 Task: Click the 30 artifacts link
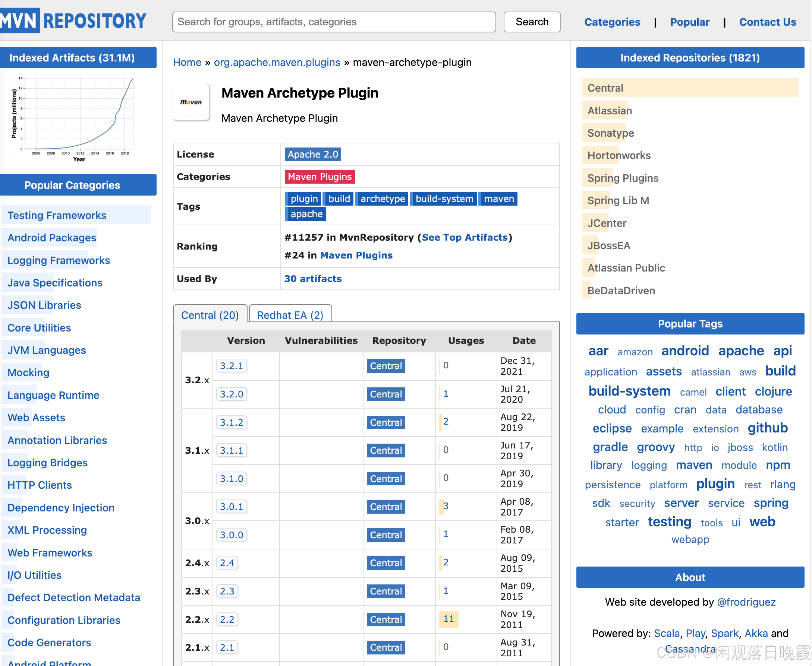click(x=312, y=279)
